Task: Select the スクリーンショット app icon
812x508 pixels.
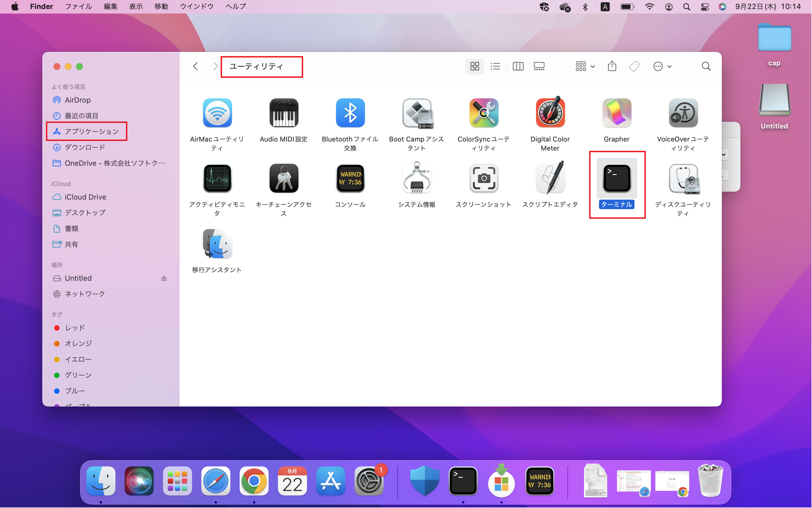Action: click(483, 178)
